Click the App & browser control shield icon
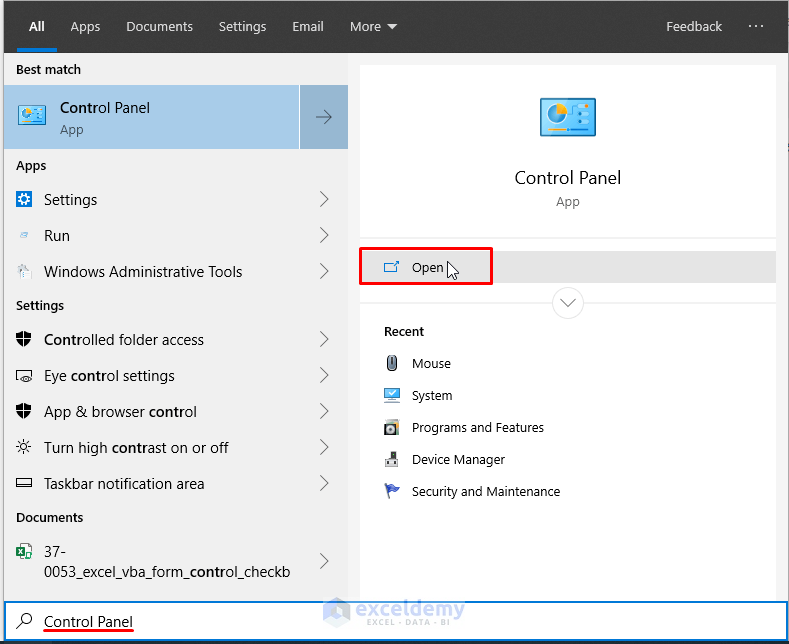 click(24, 411)
